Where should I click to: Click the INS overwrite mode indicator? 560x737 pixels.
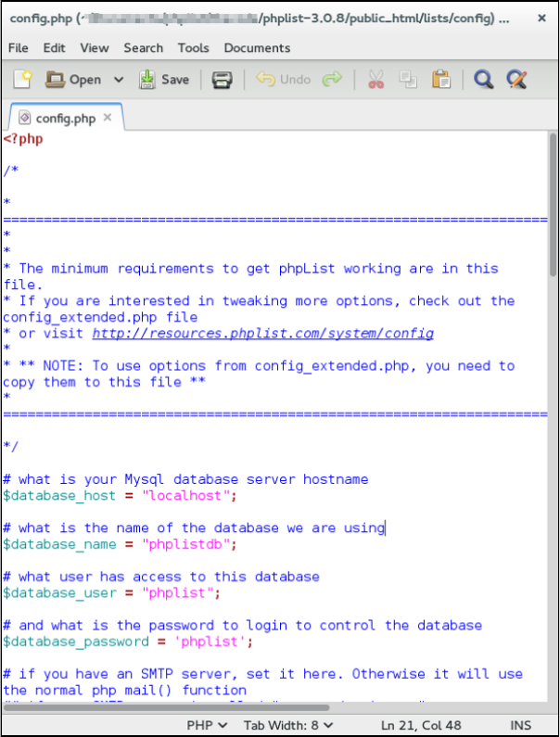[x=520, y=725]
